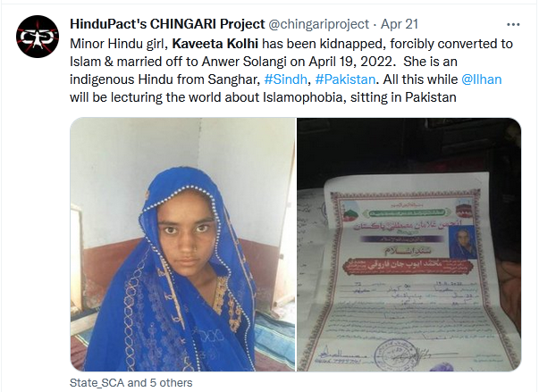Viewport: 539px width, 392px height.
Task: Click the bold name Kaveeta Kolhi in tweet
Action: click(215, 44)
